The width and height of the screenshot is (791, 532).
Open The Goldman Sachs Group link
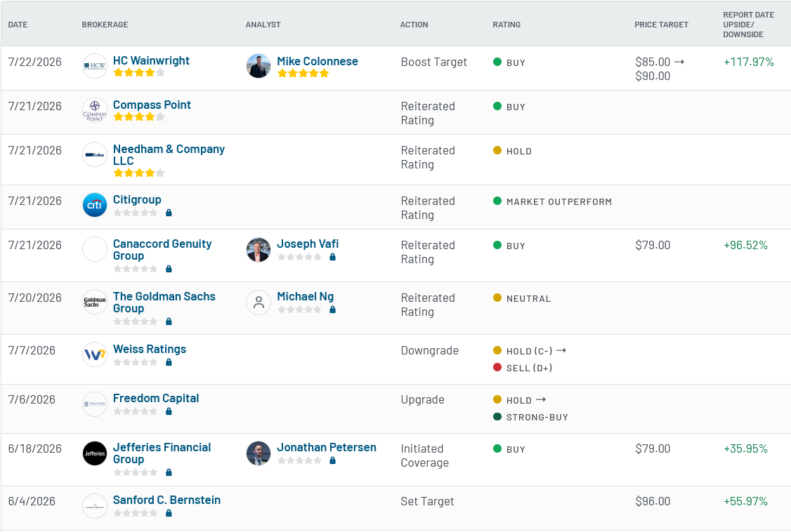point(164,302)
